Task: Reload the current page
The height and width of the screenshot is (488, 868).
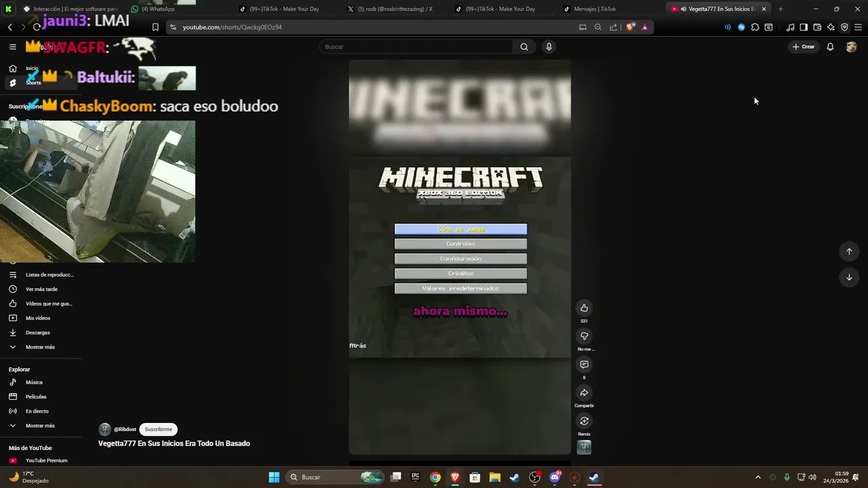Action: tap(37, 27)
